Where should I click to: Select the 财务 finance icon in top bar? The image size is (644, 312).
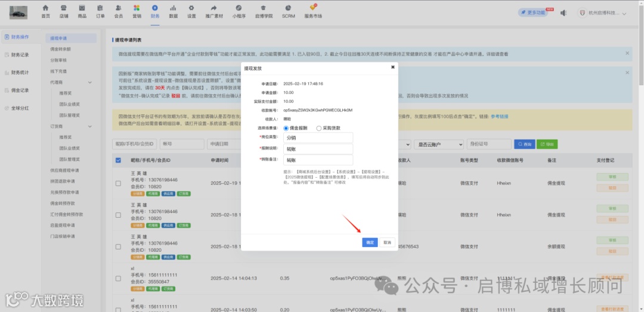(x=155, y=8)
